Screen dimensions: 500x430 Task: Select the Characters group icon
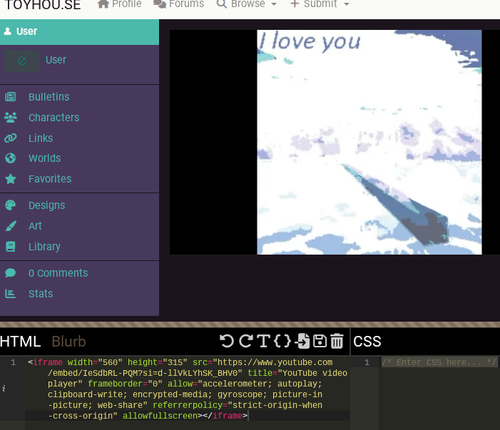tap(10, 117)
